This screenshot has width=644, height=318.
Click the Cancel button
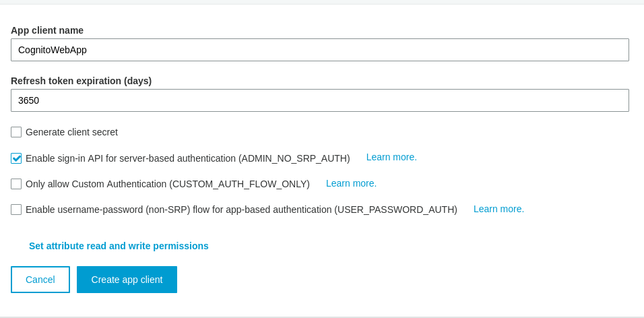40,280
